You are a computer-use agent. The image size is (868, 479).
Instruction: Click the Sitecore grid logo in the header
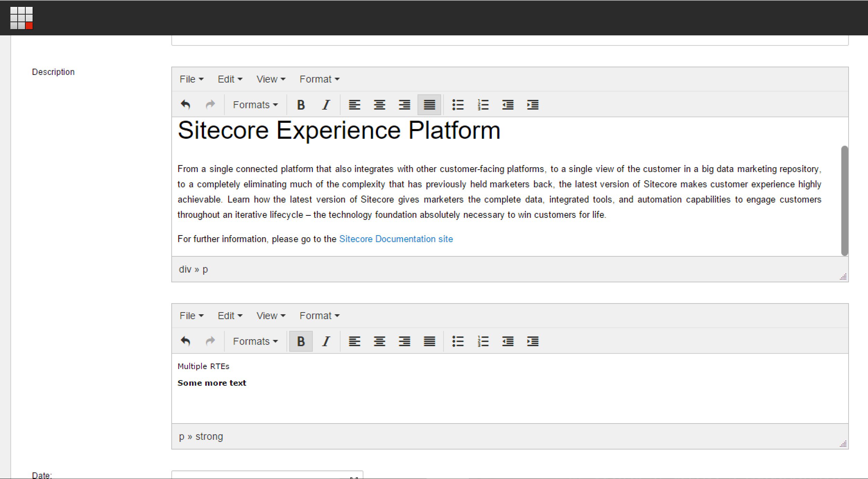[x=22, y=18]
